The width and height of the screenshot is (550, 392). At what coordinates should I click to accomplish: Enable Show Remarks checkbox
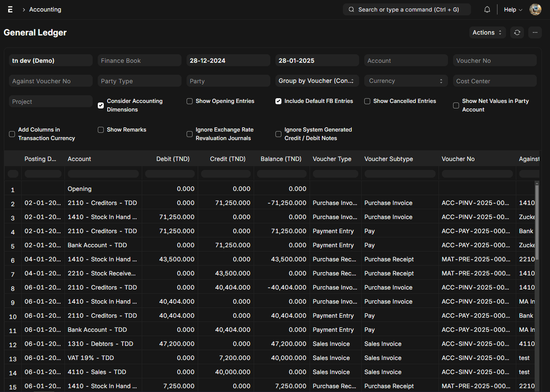point(101,130)
